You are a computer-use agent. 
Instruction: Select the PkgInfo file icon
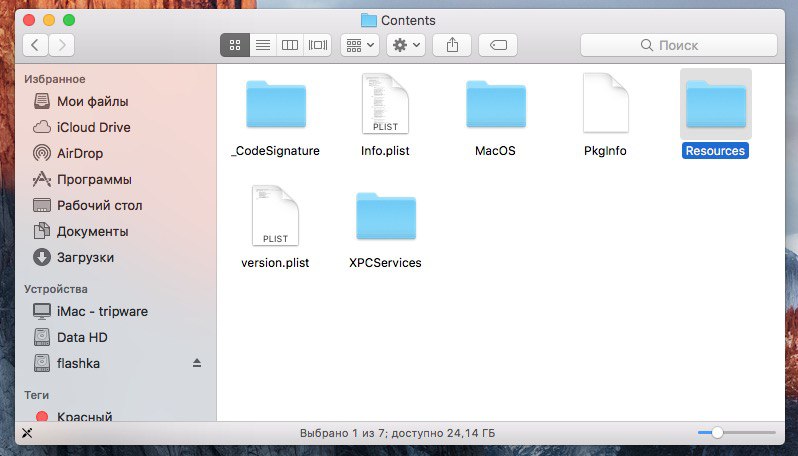pos(606,103)
